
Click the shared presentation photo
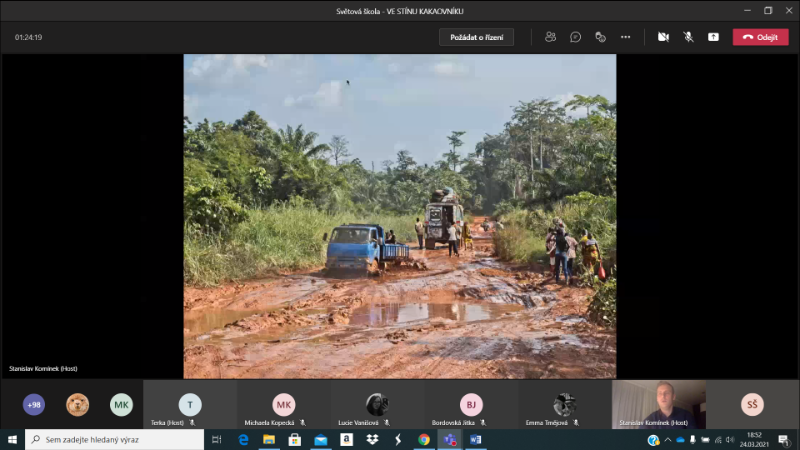point(400,215)
